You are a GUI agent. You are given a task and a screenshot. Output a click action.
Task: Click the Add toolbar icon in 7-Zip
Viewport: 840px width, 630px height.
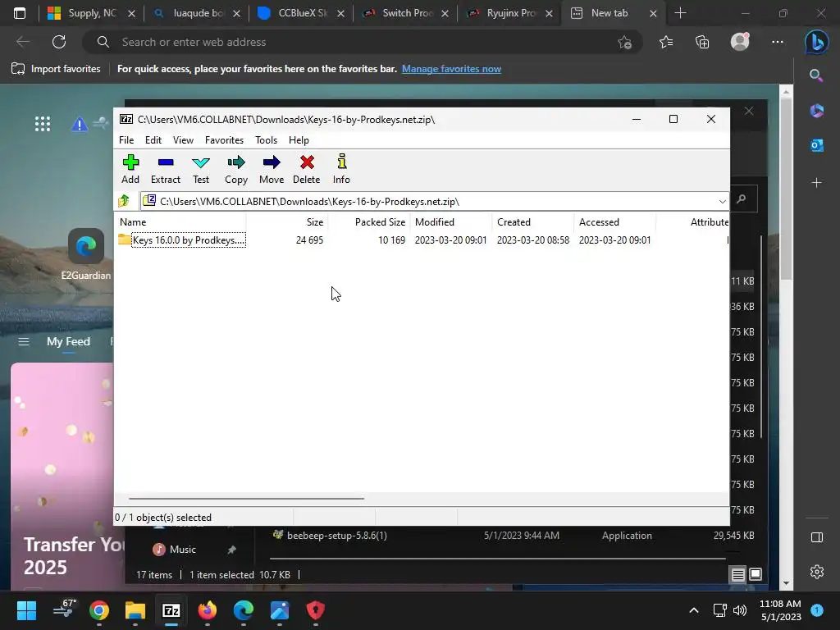click(130, 169)
